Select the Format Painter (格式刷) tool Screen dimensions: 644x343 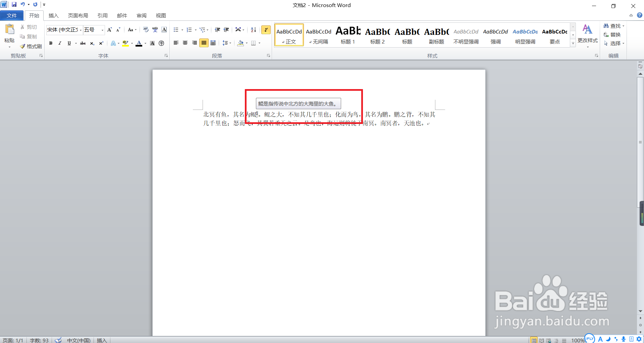pos(31,46)
